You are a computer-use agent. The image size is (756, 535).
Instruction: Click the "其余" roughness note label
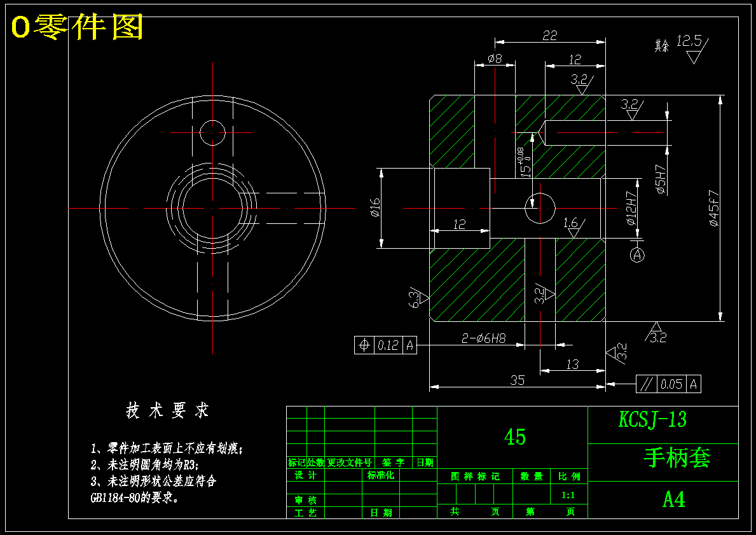pyautogui.click(x=662, y=46)
